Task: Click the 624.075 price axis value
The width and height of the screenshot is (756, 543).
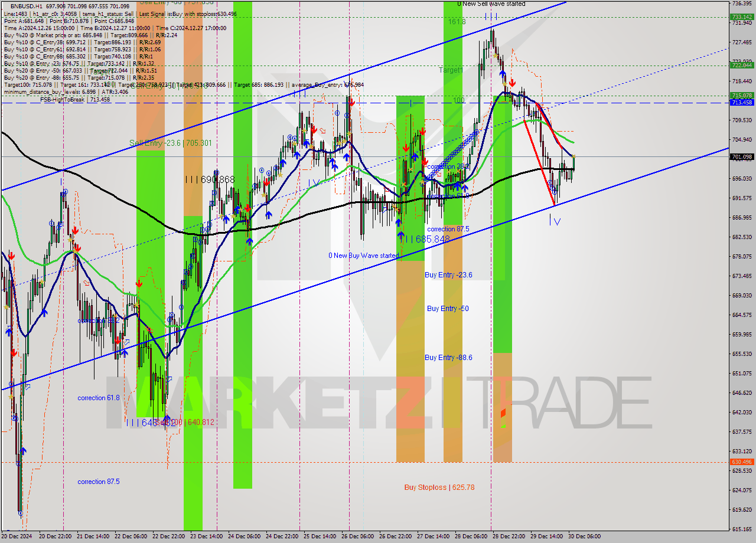Action: click(742, 490)
